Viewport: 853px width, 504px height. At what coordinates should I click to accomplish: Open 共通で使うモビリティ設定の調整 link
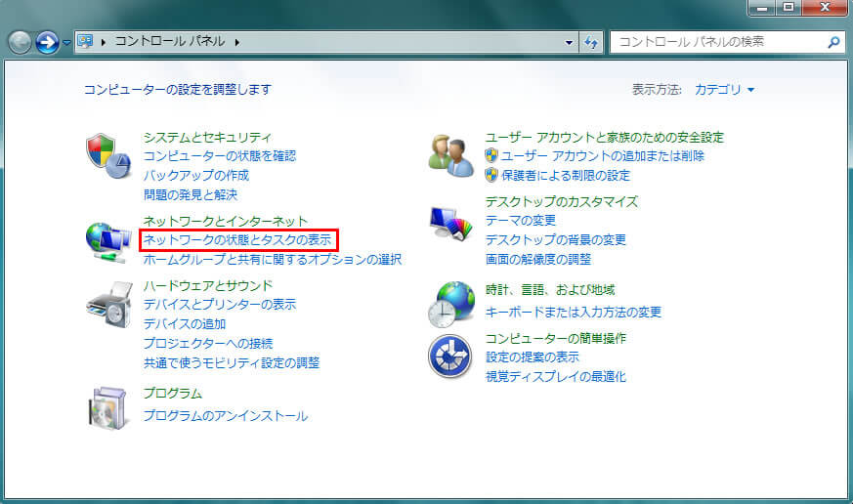(x=232, y=362)
